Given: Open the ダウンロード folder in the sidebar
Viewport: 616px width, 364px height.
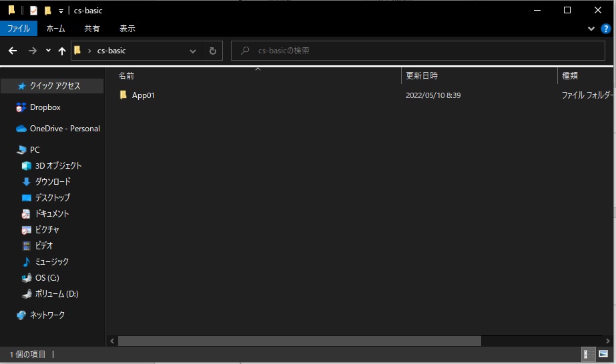Looking at the screenshot, I should [52, 182].
